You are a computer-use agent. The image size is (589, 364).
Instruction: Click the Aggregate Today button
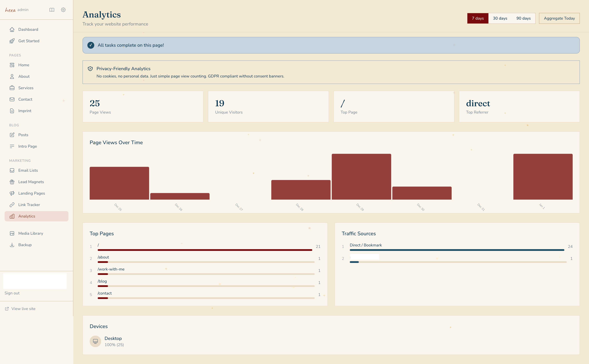pos(559,18)
